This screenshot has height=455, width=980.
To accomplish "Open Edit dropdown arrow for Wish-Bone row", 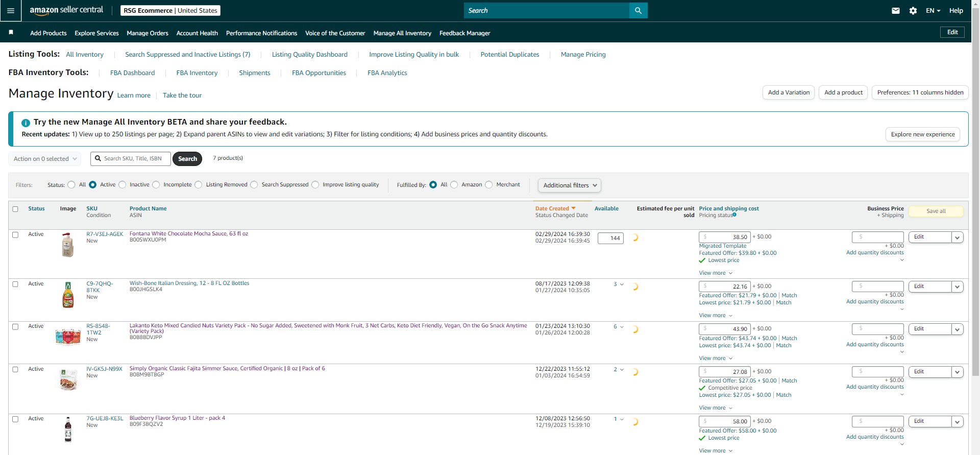I will pos(958,287).
